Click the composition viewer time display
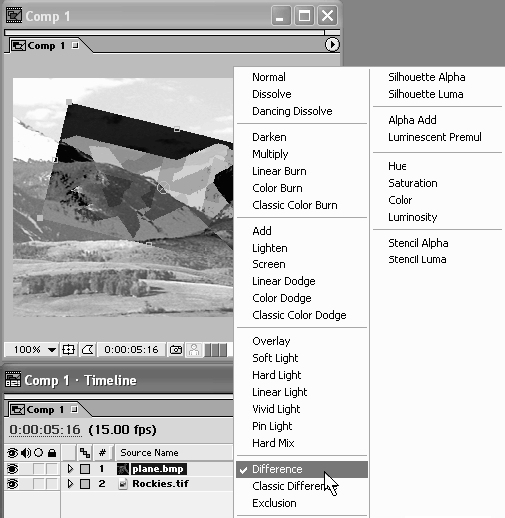Screen dimensions: 505x518 [x=131, y=350]
